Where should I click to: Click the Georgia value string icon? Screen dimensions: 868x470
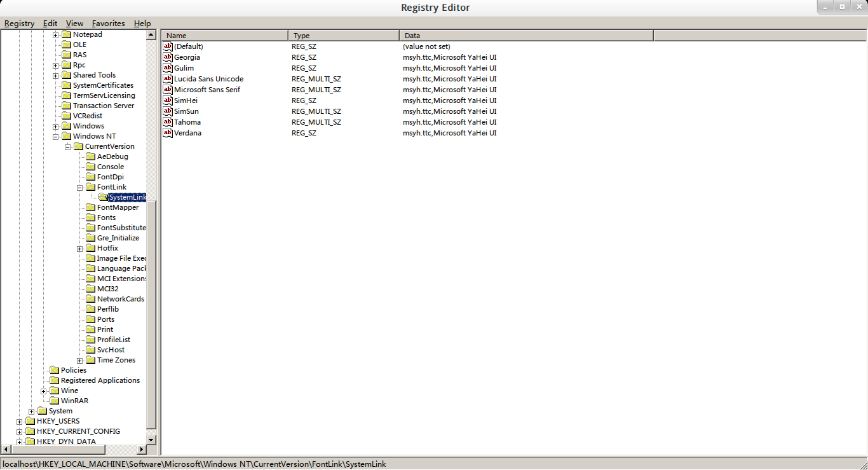pyautogui.click(x=168, y=57)
